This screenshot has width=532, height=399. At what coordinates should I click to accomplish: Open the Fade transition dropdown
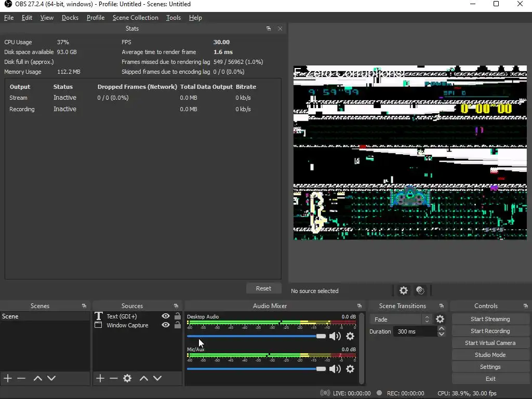pyautogui.click(x=401, y=320)
